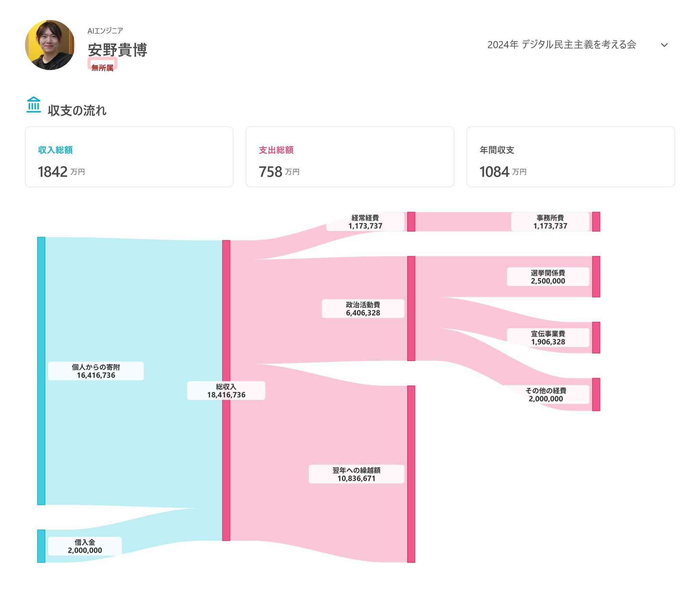Viewport: 700px width, 603px height.
Task: Click the pink bar next to 翌年への繰越額
Action: point(411,474)
